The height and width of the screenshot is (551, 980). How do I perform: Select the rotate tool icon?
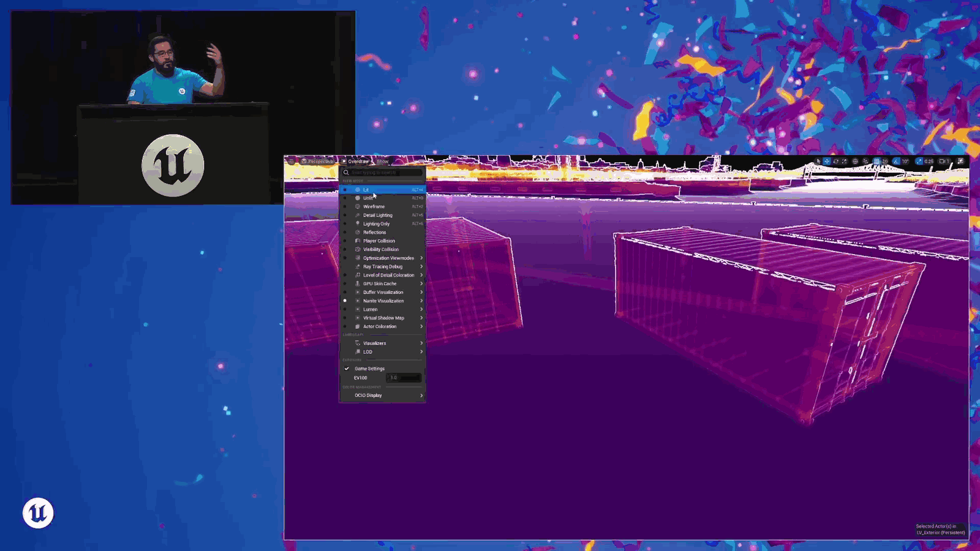835,161
